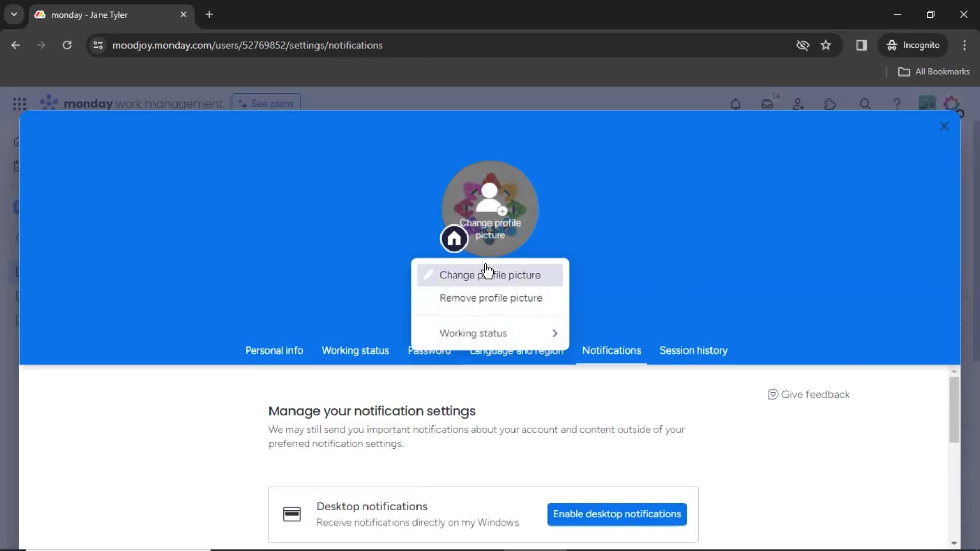Screen dimensions: 980x551
Task: Open the Notifications tab
Action: click(x=611, y=350)
